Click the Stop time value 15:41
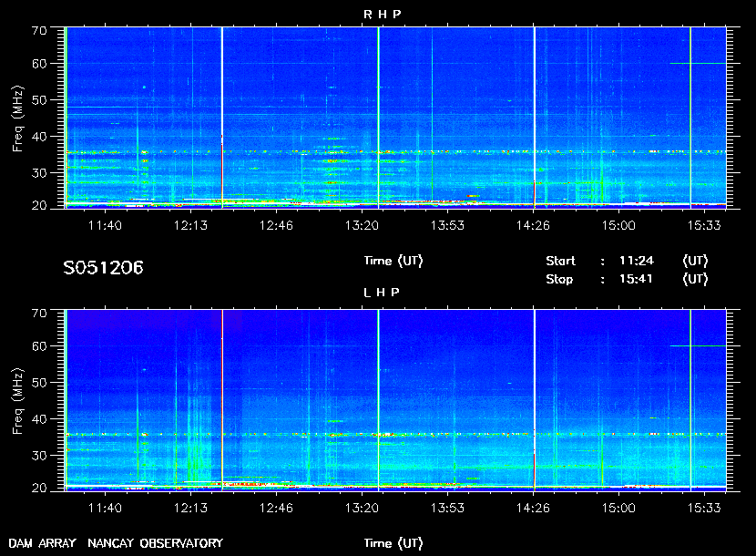756x556 pixels. 637,279
